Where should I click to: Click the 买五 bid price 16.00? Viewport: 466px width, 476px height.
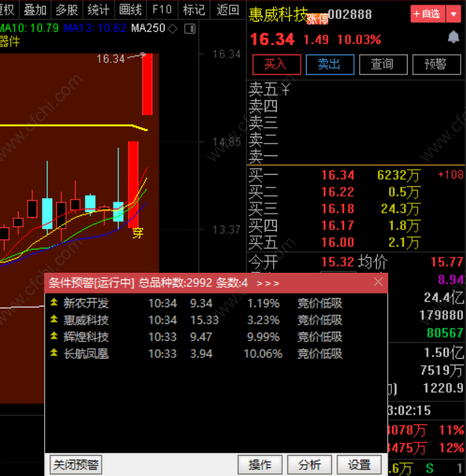[x=337, y=242]
